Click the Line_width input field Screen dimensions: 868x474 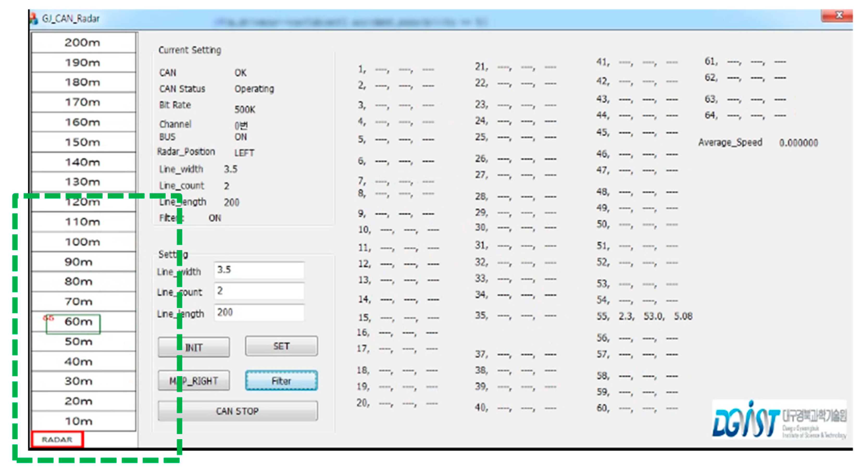tap(259, 270)
